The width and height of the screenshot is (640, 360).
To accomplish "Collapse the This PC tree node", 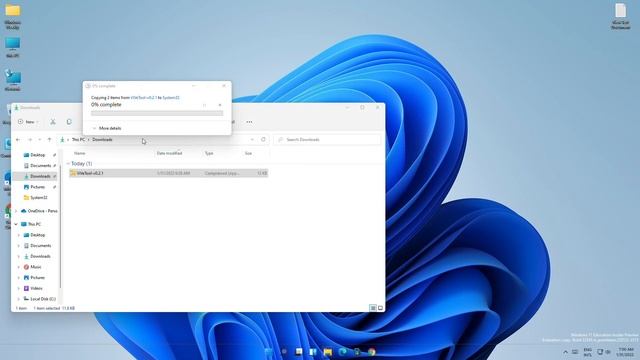I will point(16,224).
